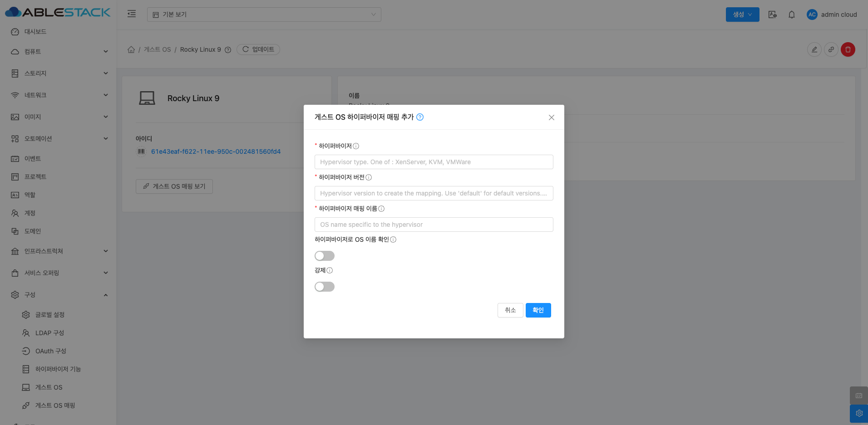Viewport: 868px width, 425px height.
Task: Click the notification bell icon
Action: click(791, 15)
